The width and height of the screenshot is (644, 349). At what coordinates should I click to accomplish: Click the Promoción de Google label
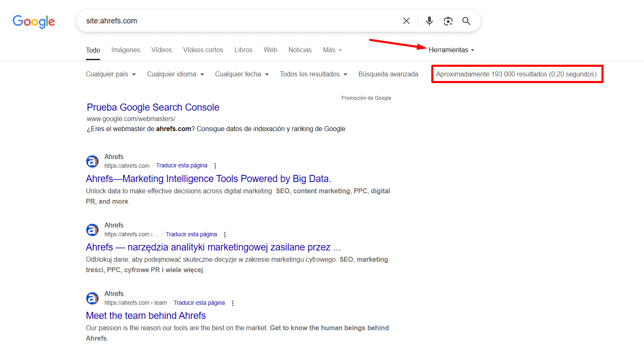point(366,98)
